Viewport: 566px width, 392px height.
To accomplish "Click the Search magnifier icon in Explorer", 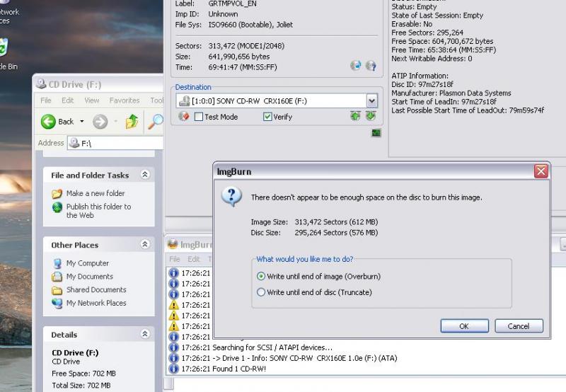I will tap(154, 122).
